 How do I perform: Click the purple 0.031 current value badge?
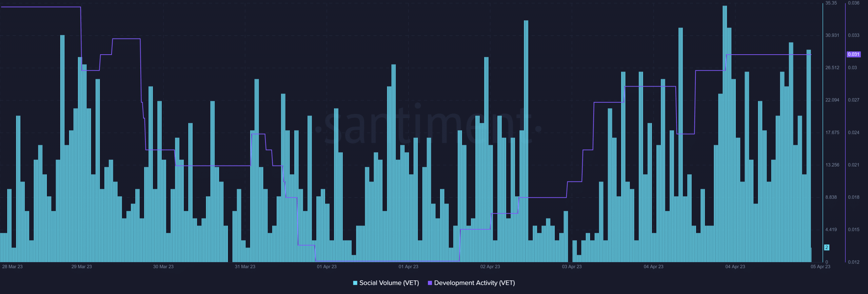pos(853,54)
